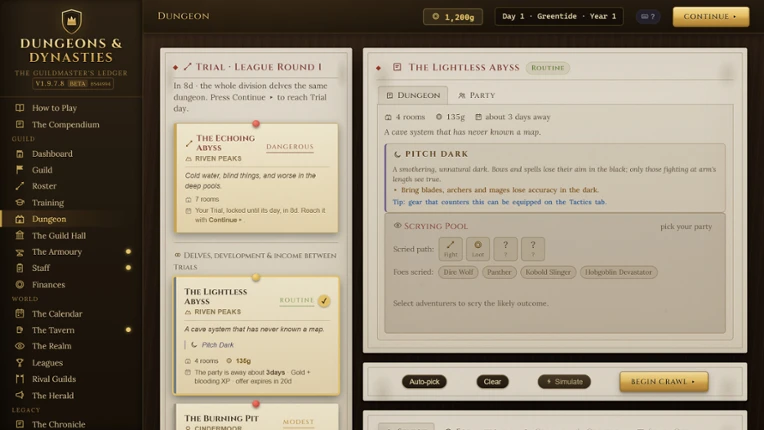
Task: Click the Training cap icon
Action: 19,202
